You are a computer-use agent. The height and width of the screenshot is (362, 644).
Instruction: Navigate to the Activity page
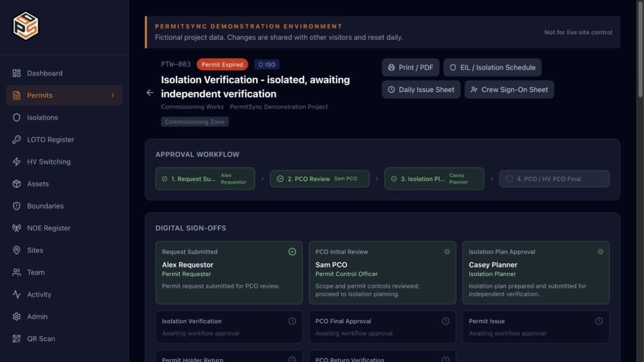[x=64, y=294]
